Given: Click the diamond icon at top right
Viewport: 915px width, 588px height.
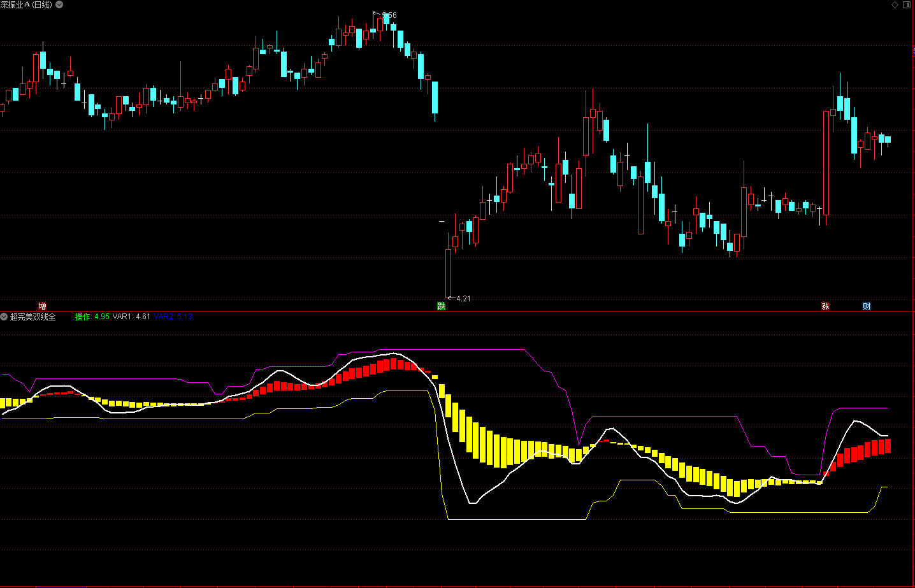Looking at the screenshot, I should (x=895, y=4).
